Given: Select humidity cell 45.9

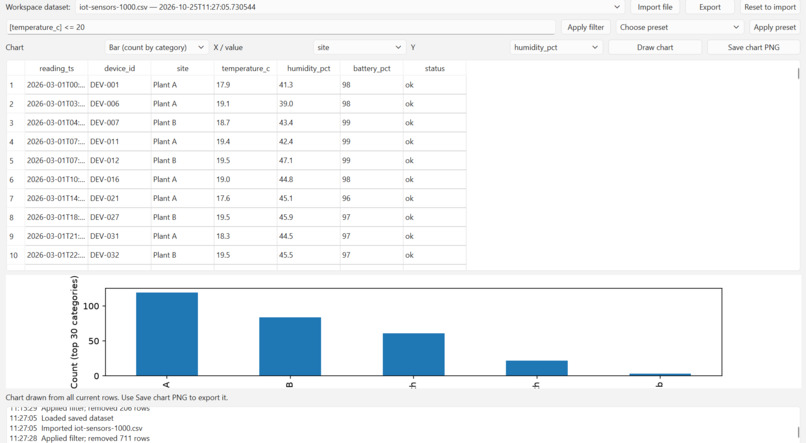Looking at the screenshot, I should (308, 217).
